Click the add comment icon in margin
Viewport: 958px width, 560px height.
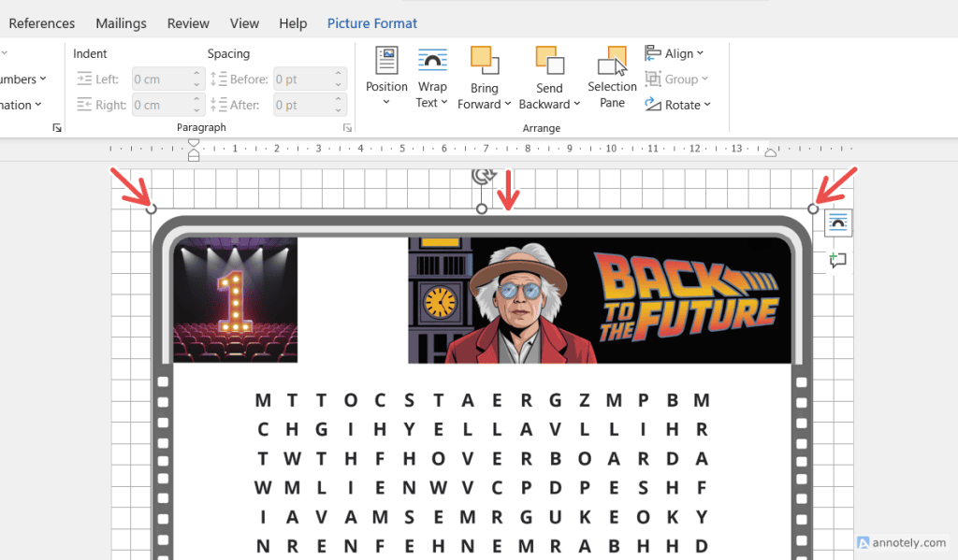(837, 260)
